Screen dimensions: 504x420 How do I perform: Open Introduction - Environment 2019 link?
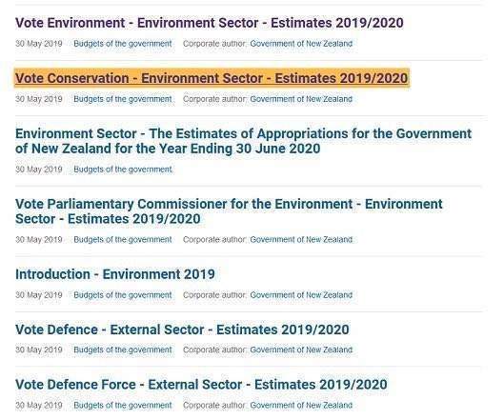(115, 274)
